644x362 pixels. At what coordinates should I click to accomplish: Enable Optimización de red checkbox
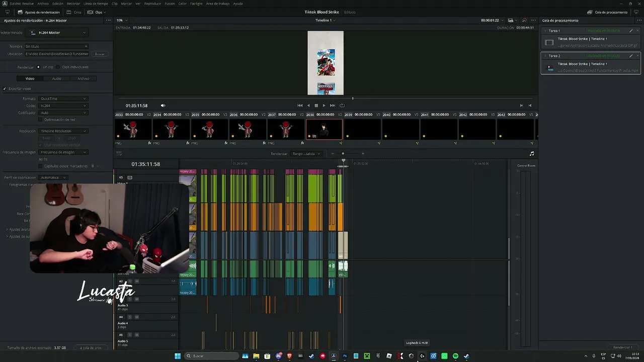41,120
